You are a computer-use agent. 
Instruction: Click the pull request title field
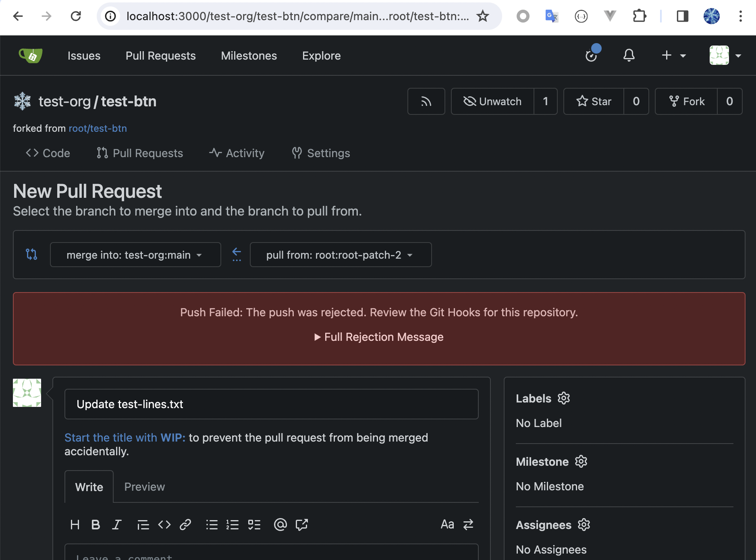pos(271,404)
